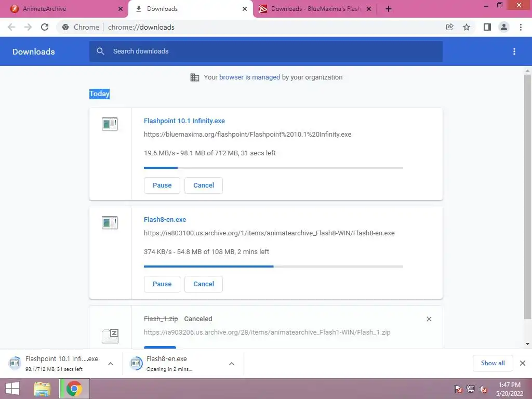
Task: Switch to the AnimateArchive tab
Action: click(64, 9)
